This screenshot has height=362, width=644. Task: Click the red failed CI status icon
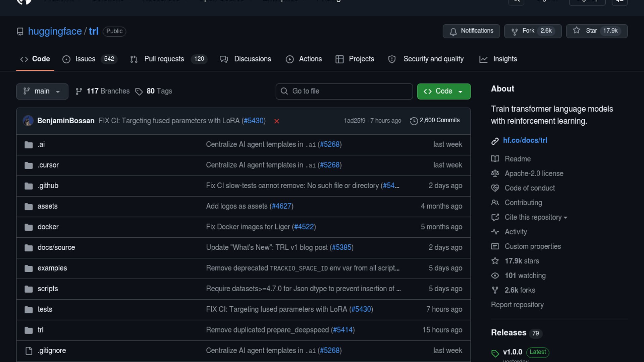[277, 121]
